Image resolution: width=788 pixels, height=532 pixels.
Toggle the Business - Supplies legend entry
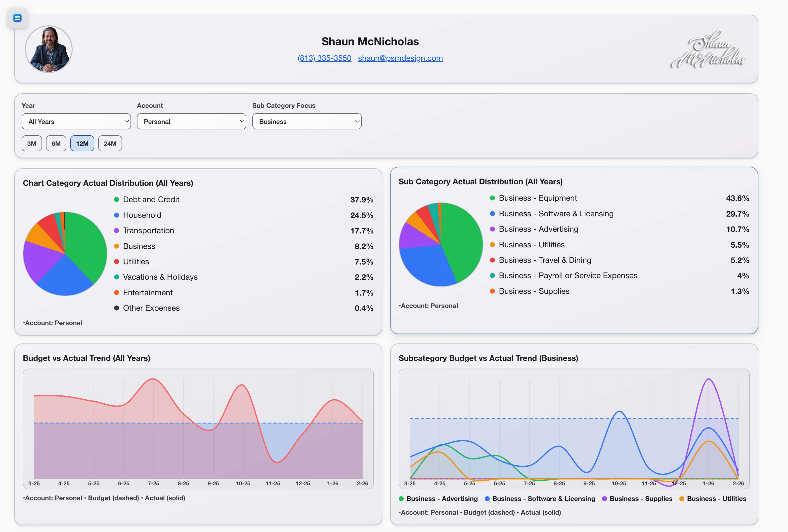click(x=604, y=498)
